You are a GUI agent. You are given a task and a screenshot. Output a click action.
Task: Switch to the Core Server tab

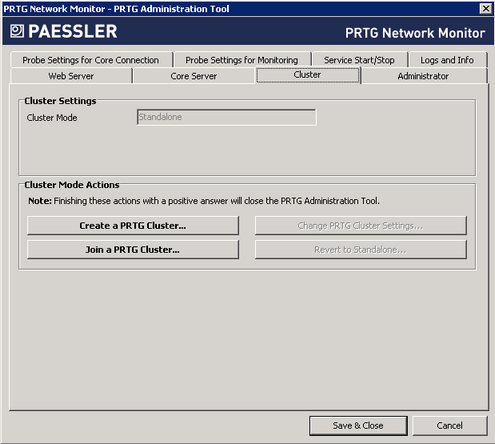194,76
